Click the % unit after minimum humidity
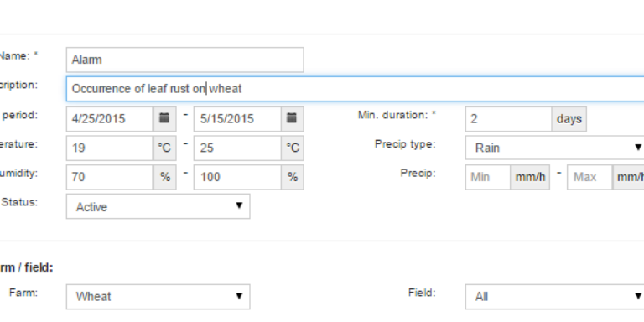The width and height of the screenshot is (644, 322). click(x=164, y=178)
